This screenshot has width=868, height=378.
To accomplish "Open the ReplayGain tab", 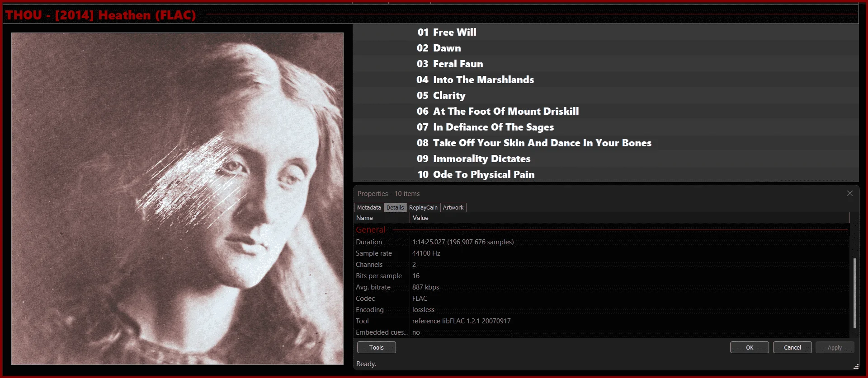I will [x=423, y=208].
